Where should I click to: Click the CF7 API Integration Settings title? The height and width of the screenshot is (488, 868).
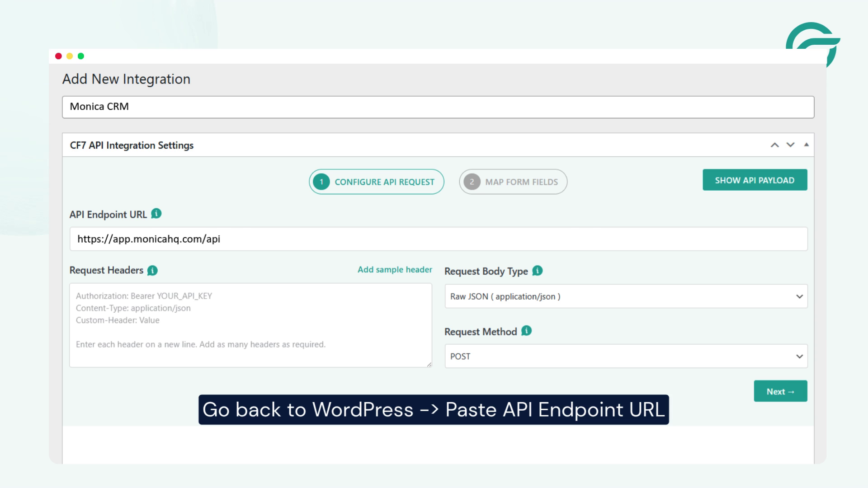tap(132, 145)
